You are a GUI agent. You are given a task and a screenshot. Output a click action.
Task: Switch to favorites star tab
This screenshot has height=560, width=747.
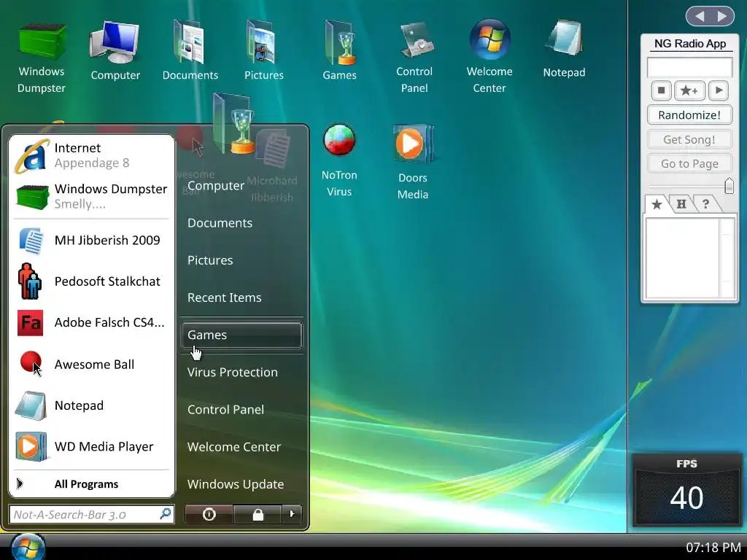(657, 204)
